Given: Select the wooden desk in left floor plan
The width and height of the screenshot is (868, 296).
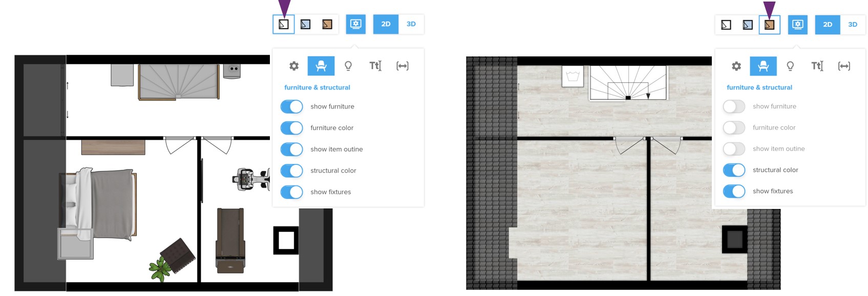Looking at the screenshot, I should click(113, 147).
